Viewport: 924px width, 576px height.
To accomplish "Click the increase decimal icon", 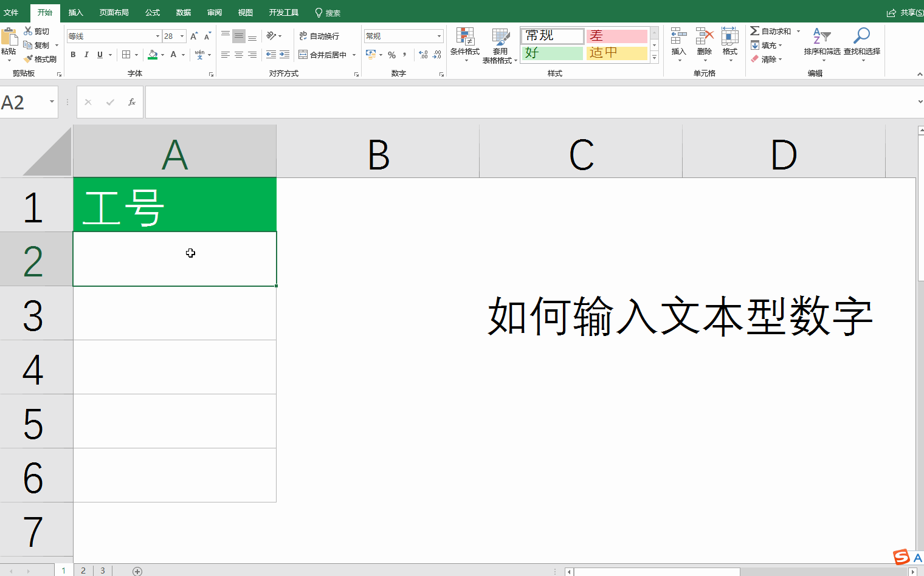I will pos(424,55).
